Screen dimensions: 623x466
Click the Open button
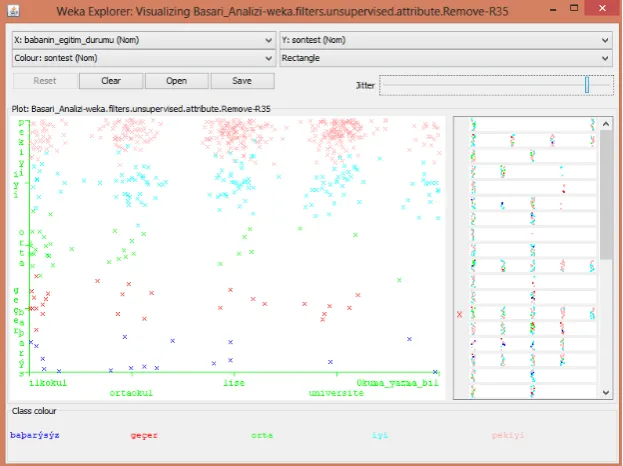[x=177, y=81]
